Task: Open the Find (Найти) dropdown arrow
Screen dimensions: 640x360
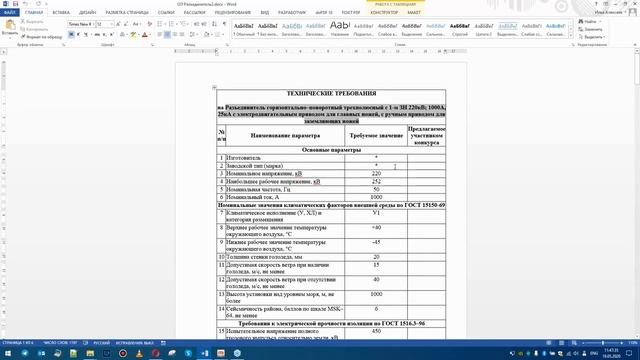Action: (x=600, y=22)
